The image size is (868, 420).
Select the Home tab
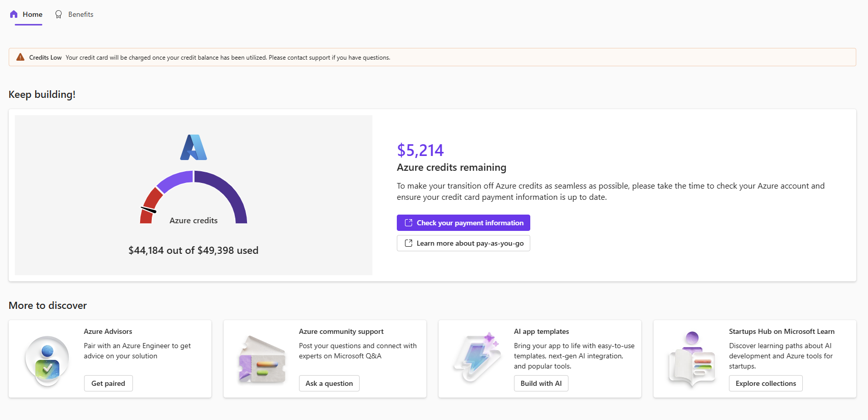32,14
